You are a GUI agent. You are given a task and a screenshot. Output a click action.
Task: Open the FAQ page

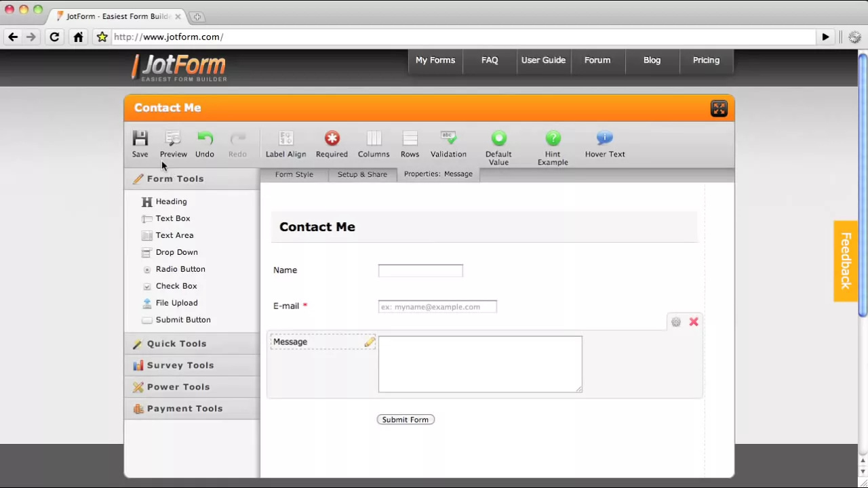490,60
